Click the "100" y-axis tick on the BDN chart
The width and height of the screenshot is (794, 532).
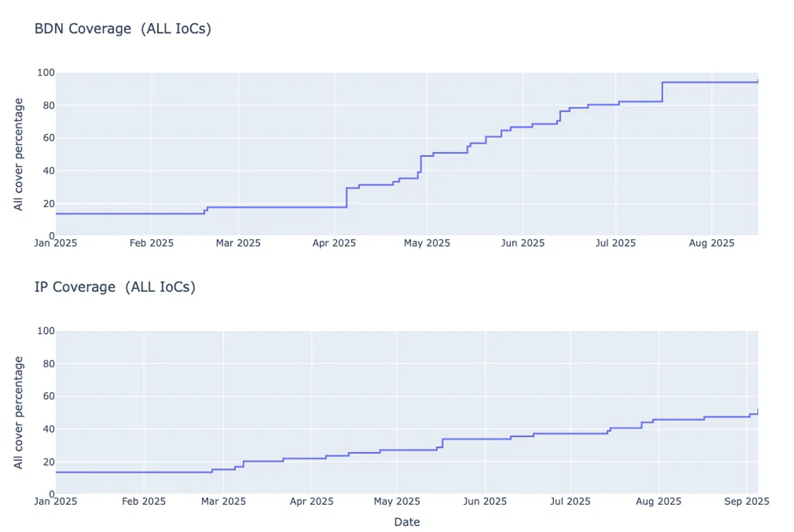pyautogui.click(x=45, y=73)
